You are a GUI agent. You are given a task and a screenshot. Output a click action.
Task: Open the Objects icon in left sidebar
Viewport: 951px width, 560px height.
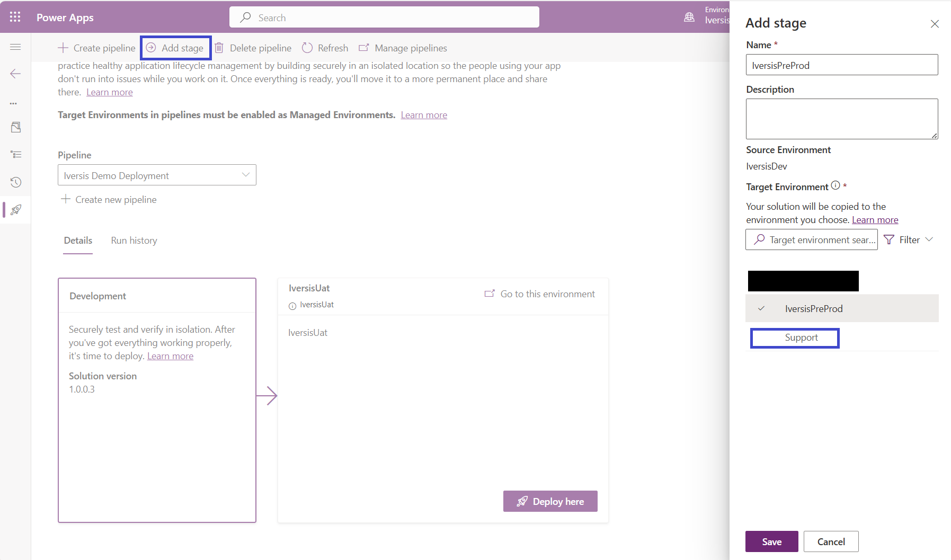[x=16, y=127]
